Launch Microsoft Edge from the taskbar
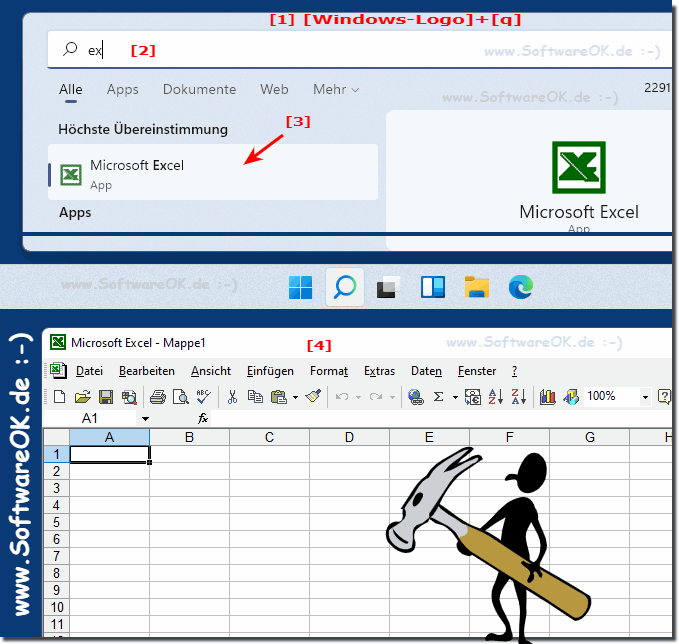The height and width of the screenshot is (644, 679). pos(521,288)
